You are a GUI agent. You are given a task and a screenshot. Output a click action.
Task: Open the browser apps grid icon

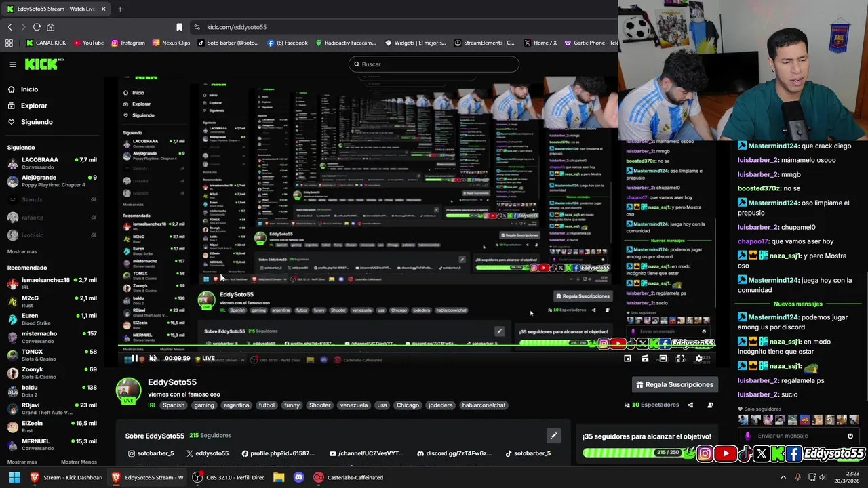pyautogui.click(x=9, y=43)
